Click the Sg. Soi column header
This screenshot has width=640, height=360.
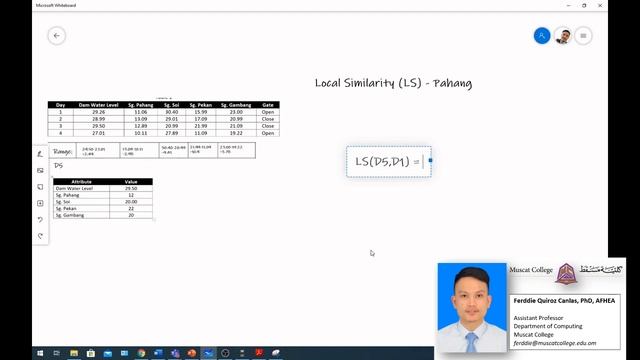click(171, 105)
